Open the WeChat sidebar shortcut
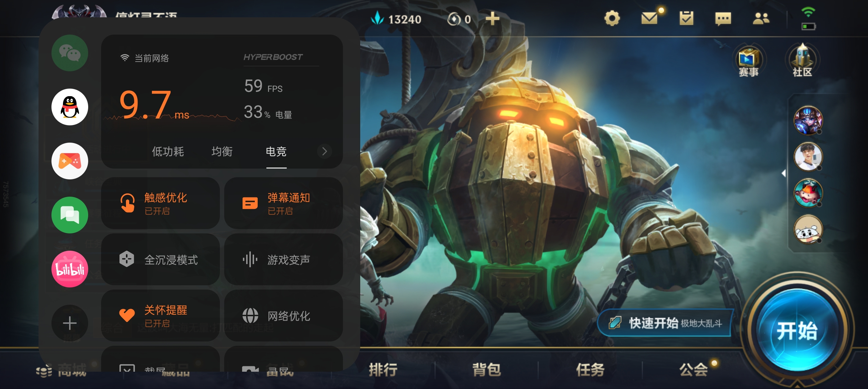This screenshot has height=389, width=868. click(x=70, y=53)
